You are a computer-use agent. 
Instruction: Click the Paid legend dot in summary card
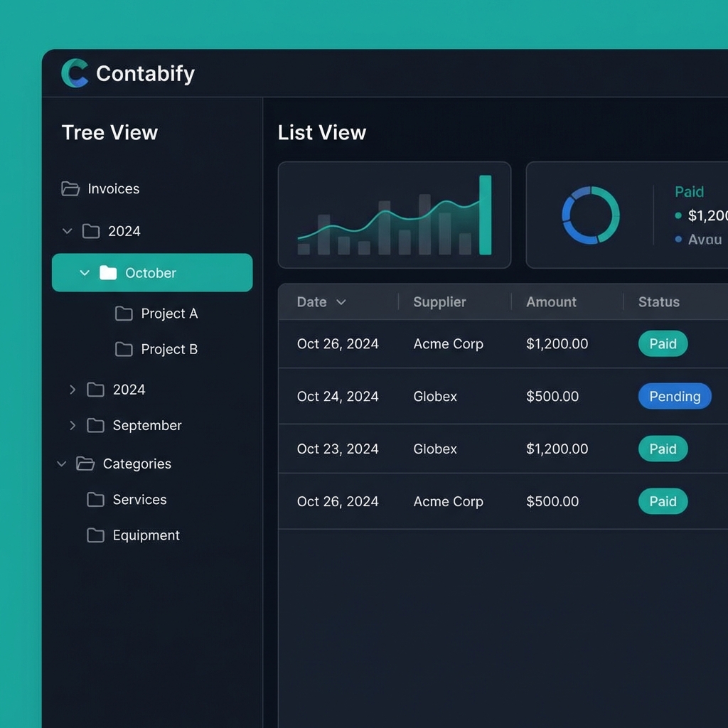coord(680,215)
